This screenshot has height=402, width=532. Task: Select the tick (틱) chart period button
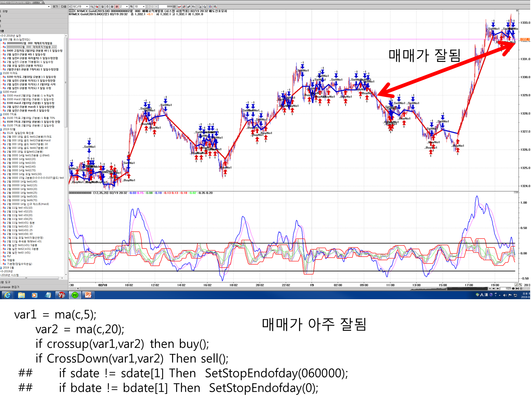pos(132,7)
